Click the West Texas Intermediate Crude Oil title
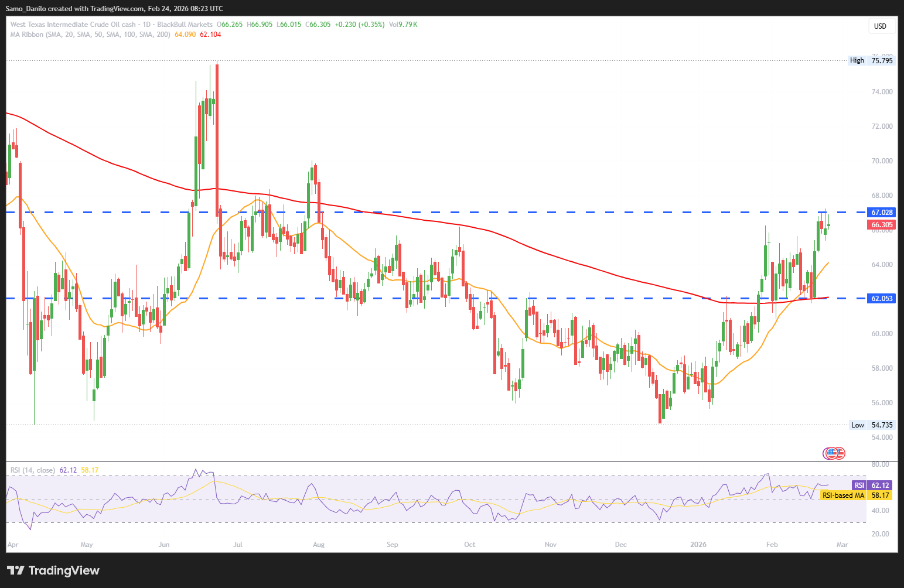The height and width of the screenshot is (588, 904). 73,25
